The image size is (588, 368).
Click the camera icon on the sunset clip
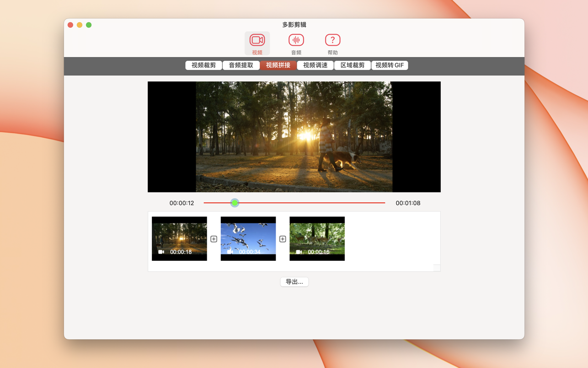[x=161, y=252]
